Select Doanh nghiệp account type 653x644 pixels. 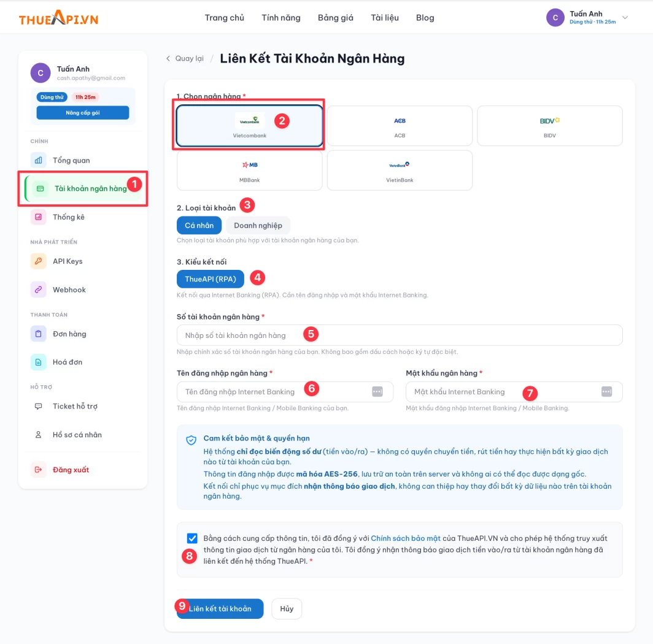click(258, 226)
